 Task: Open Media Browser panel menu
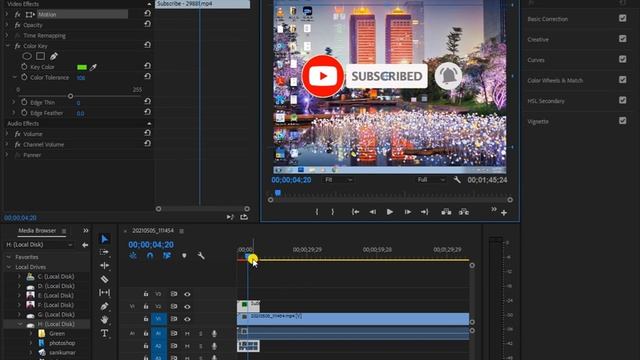click(x=64, y=231)
